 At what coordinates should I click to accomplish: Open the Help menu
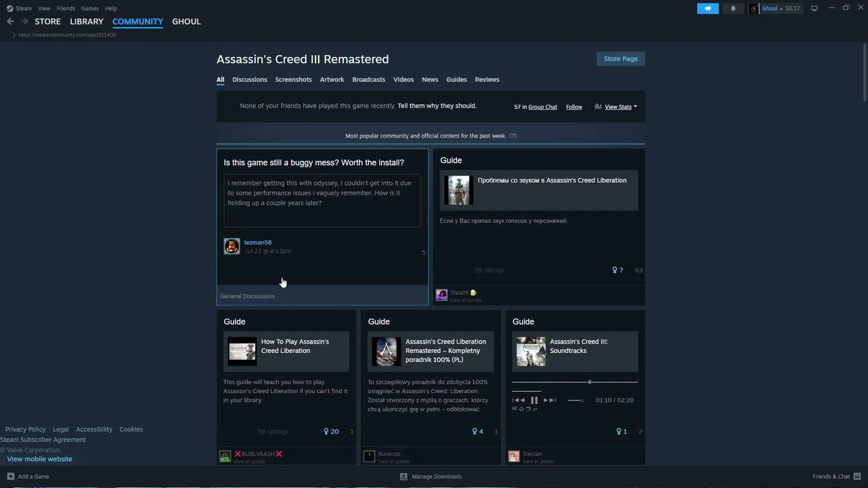111,8
